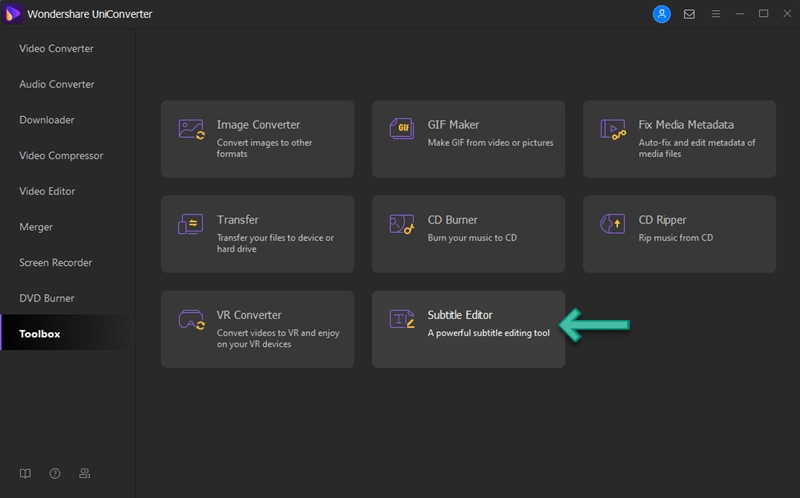The image size is (800, 498).
Task: Select the Fix Media Metadata icon
Action: click(x=613, y=129)
